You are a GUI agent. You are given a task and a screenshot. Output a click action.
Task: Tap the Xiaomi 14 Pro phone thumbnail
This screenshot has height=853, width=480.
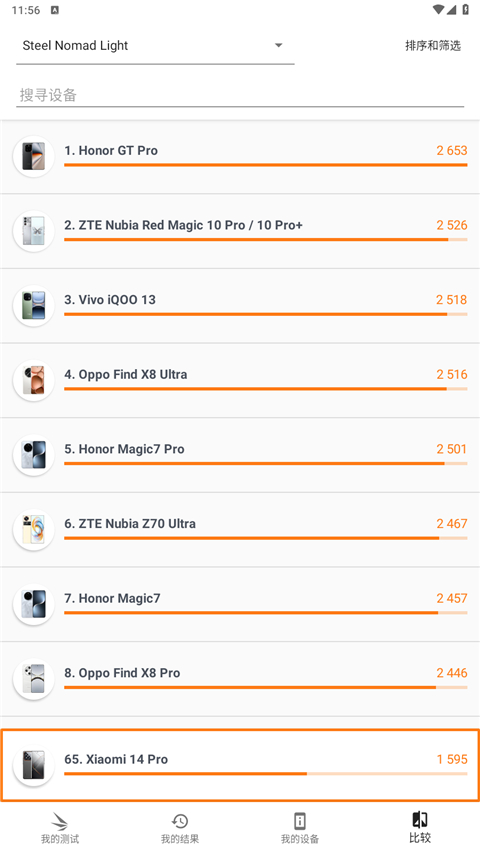(34, 765)
